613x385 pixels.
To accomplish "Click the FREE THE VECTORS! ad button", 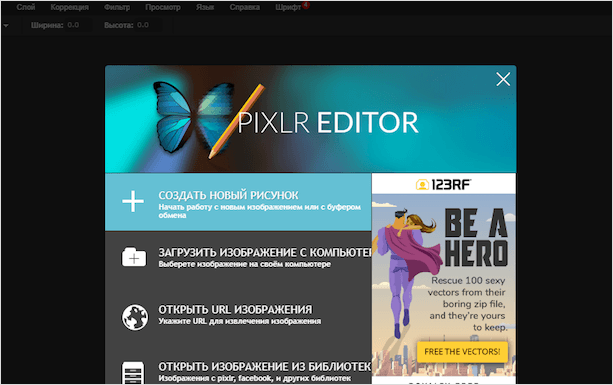I will point(462,352).
